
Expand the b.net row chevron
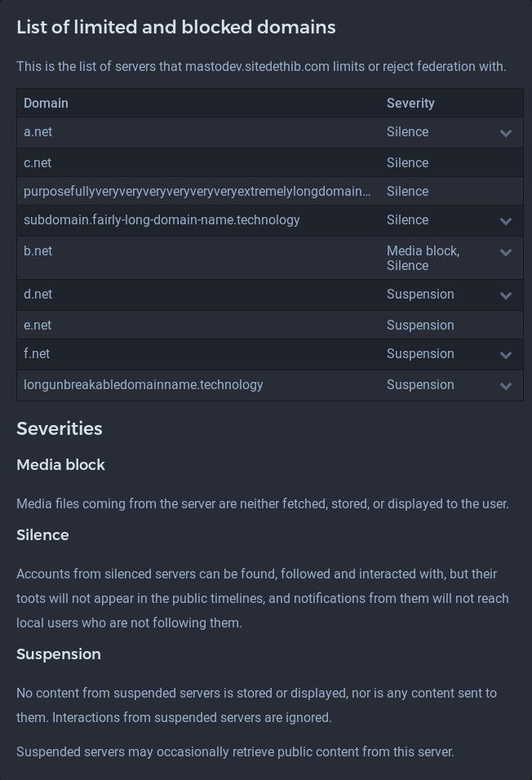[x=506, y=252]
